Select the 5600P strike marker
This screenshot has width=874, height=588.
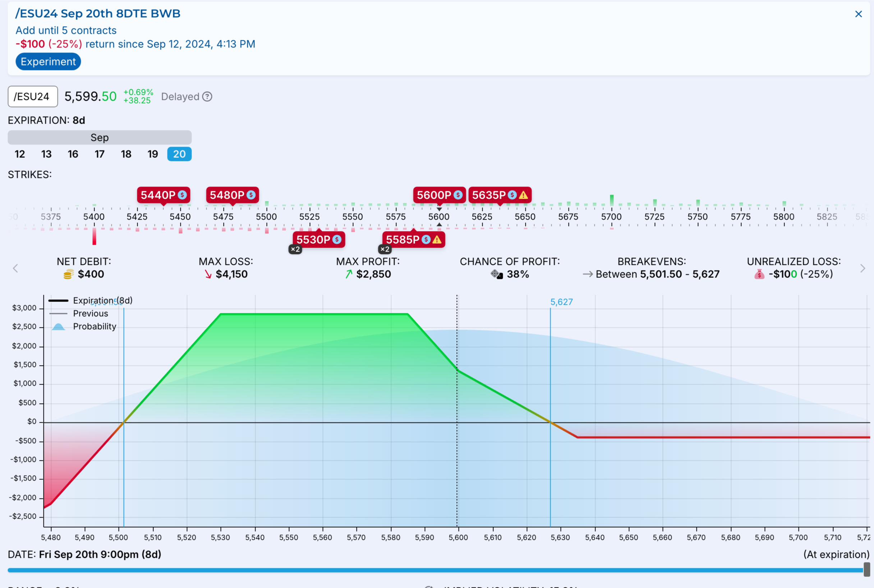click(440, 195)
